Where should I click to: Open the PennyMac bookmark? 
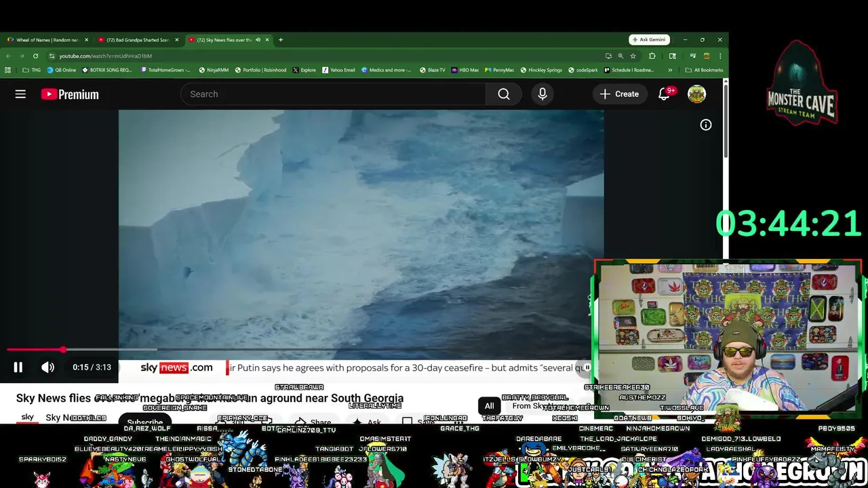pos(499,70)
